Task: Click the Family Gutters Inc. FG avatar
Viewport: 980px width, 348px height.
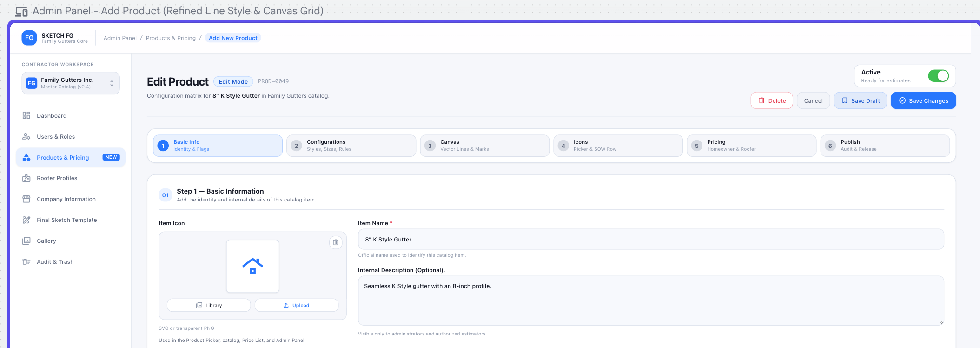Action: 32,83
